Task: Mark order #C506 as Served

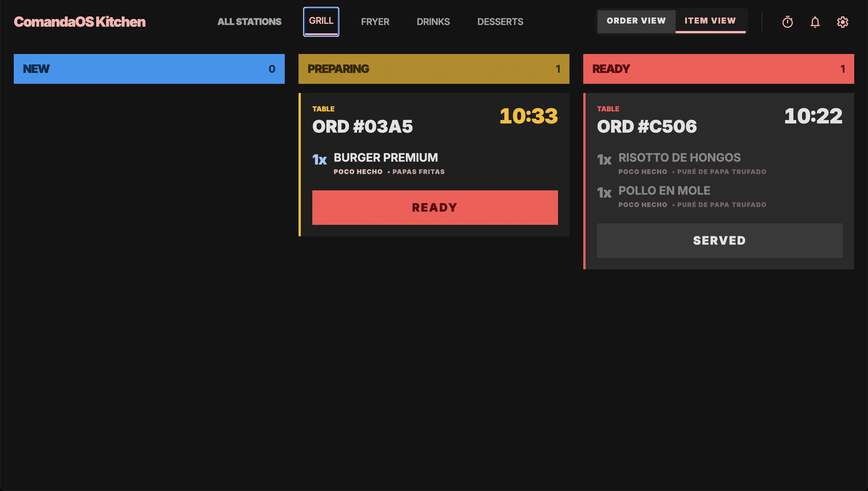Action: 719,240
